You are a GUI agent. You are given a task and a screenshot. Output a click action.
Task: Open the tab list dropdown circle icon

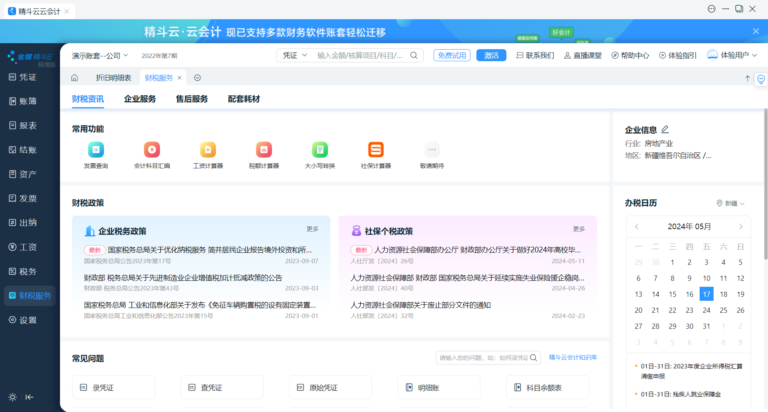[x=197, y=77]
